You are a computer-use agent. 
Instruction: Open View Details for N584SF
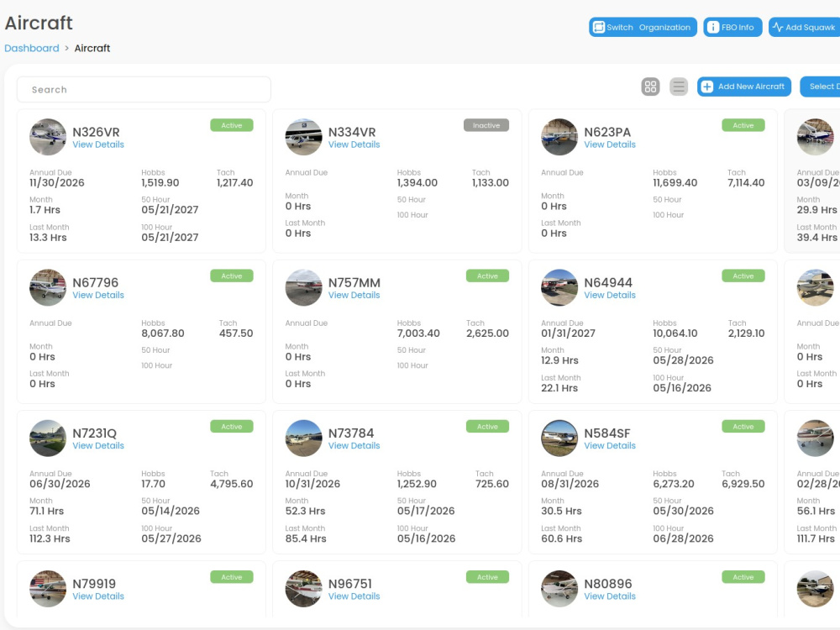610,446
